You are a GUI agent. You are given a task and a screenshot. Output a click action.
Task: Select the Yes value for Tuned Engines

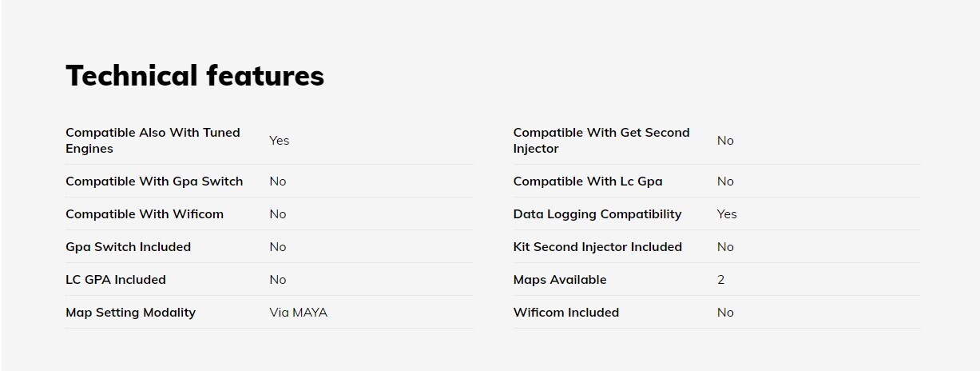[279, 141]
